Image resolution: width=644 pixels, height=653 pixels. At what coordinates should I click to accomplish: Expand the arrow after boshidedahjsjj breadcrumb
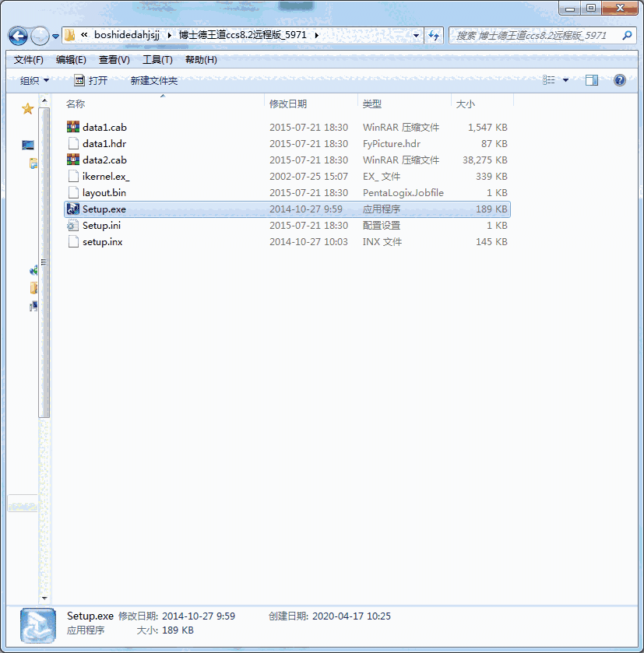[x=170, y=35]
